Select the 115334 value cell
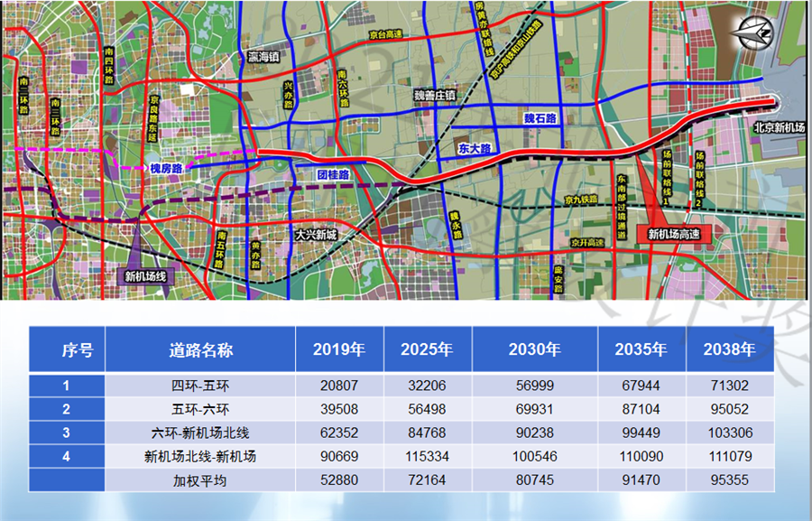 [x=427, y=457]
